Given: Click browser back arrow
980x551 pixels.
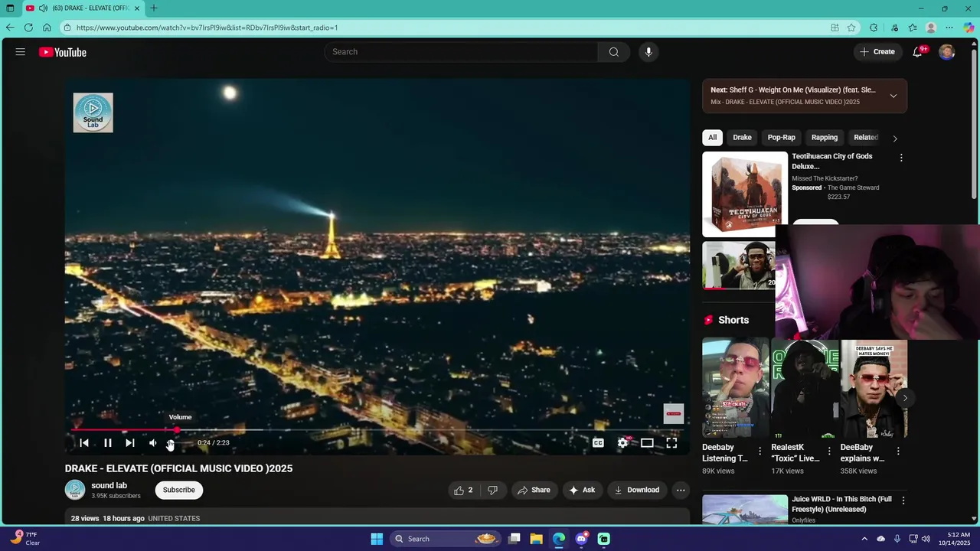Looking at the screenshot, I should (x=10, y=28).
